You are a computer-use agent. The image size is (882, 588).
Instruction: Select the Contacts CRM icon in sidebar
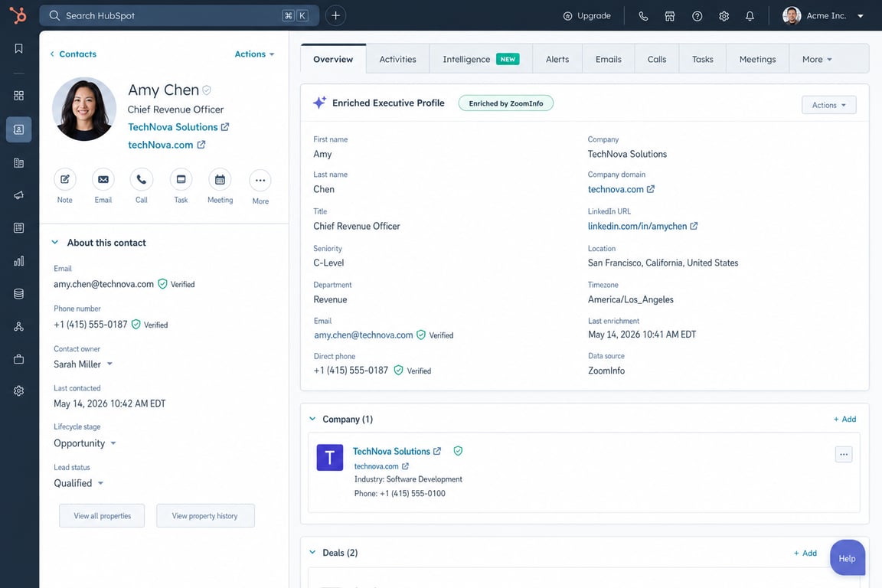pos(18,129)
